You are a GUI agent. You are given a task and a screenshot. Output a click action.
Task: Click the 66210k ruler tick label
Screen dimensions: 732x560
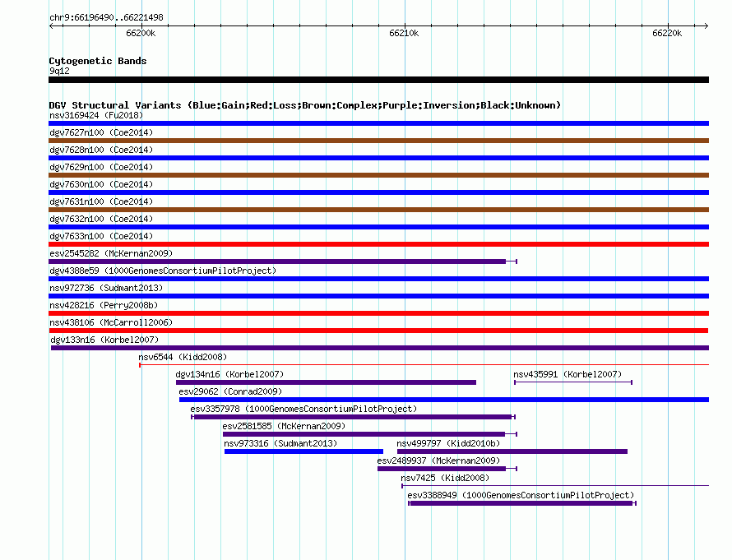tap(404, 33)
